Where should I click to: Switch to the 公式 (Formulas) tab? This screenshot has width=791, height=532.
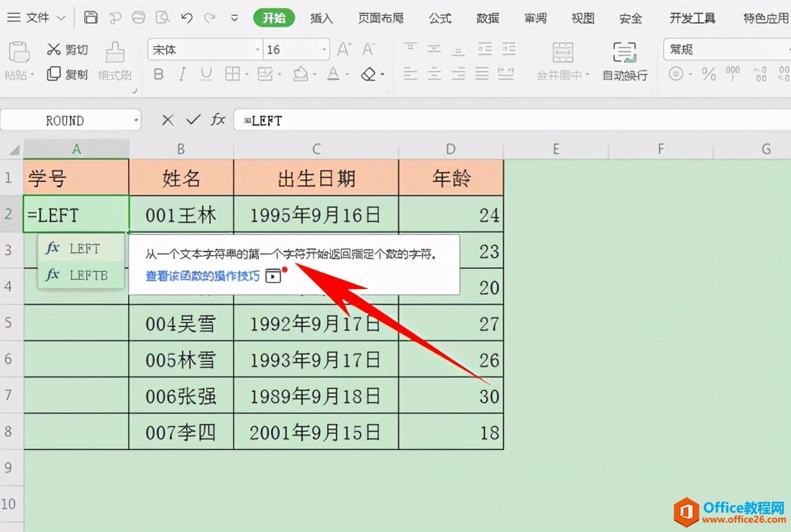(440, 18)
